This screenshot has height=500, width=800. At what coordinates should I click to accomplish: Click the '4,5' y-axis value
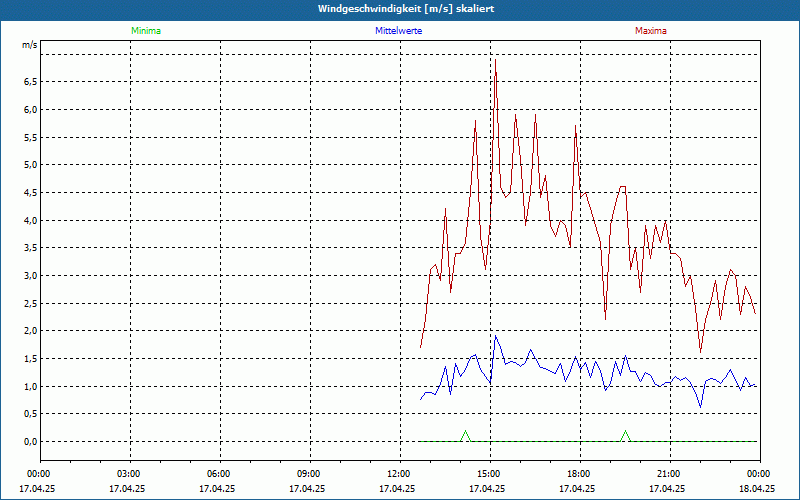tap(30, 192)
